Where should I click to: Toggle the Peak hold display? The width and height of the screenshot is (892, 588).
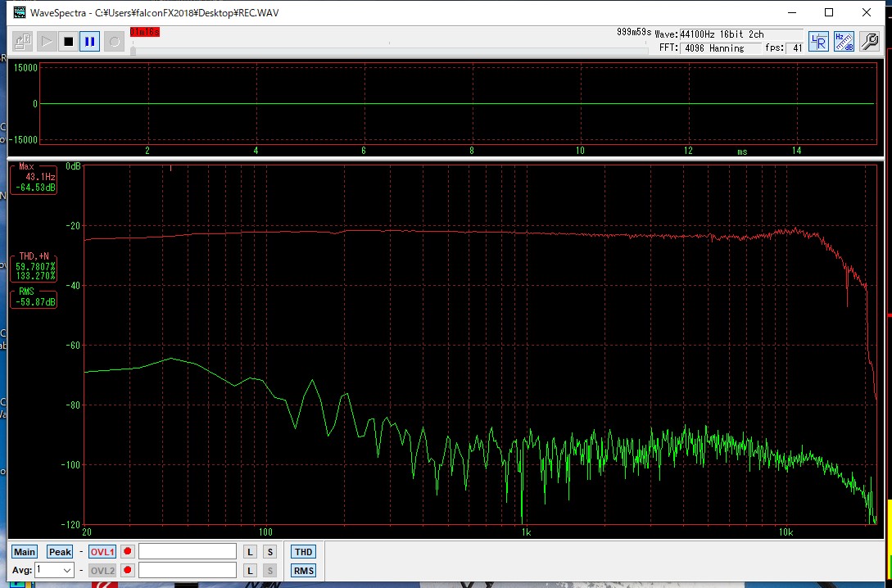point(60,552)
